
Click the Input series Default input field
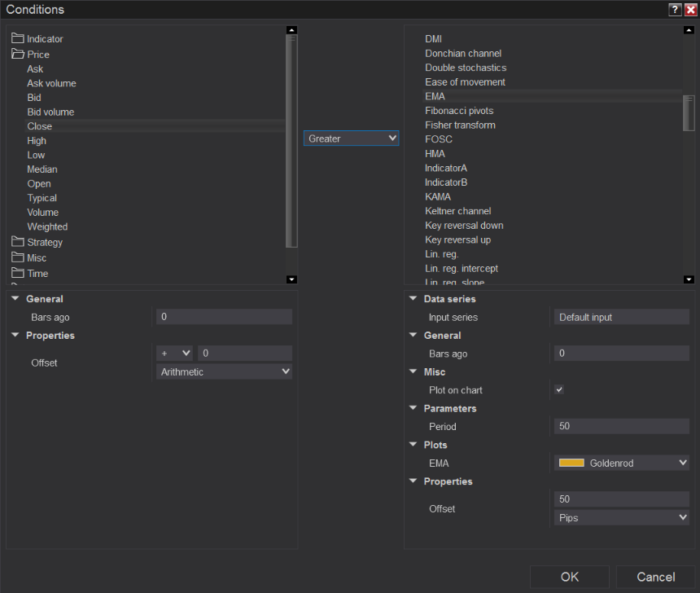pos(621,317)
